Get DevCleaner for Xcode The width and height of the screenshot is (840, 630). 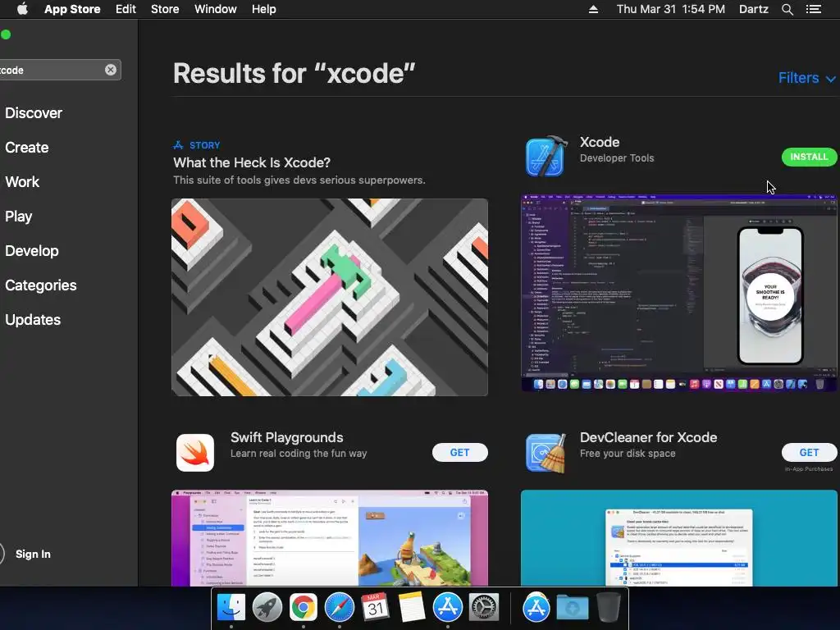809,453
